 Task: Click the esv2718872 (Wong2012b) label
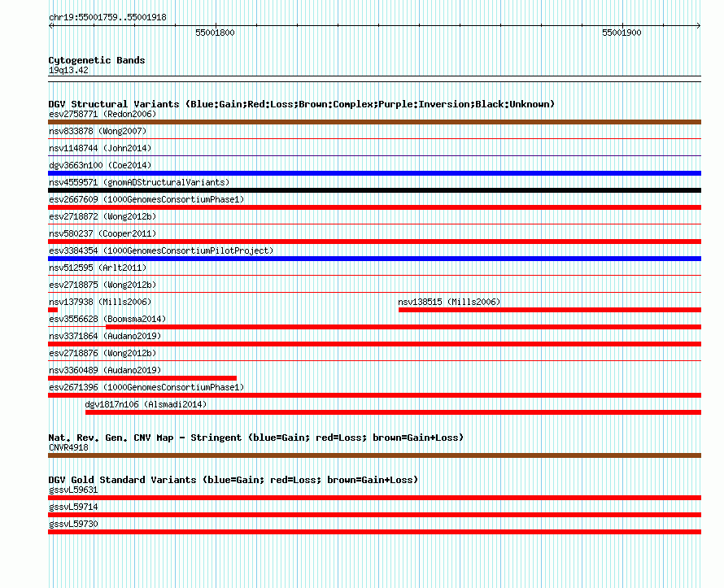[102, 216]
